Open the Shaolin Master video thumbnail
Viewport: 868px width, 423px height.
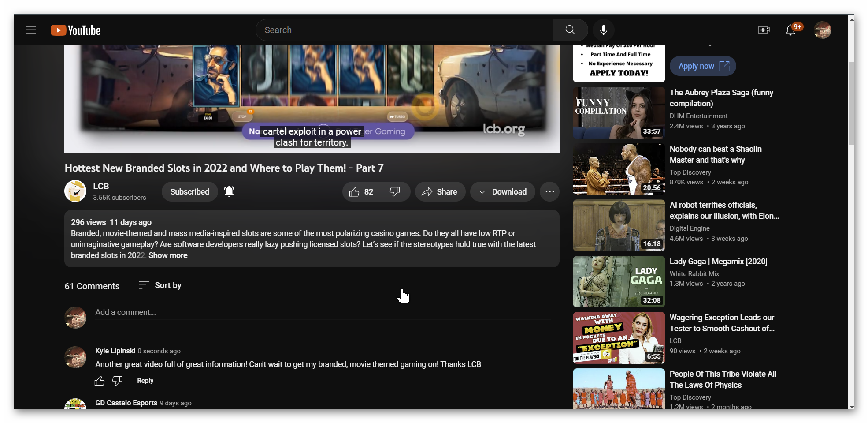[x=619, y=169]
